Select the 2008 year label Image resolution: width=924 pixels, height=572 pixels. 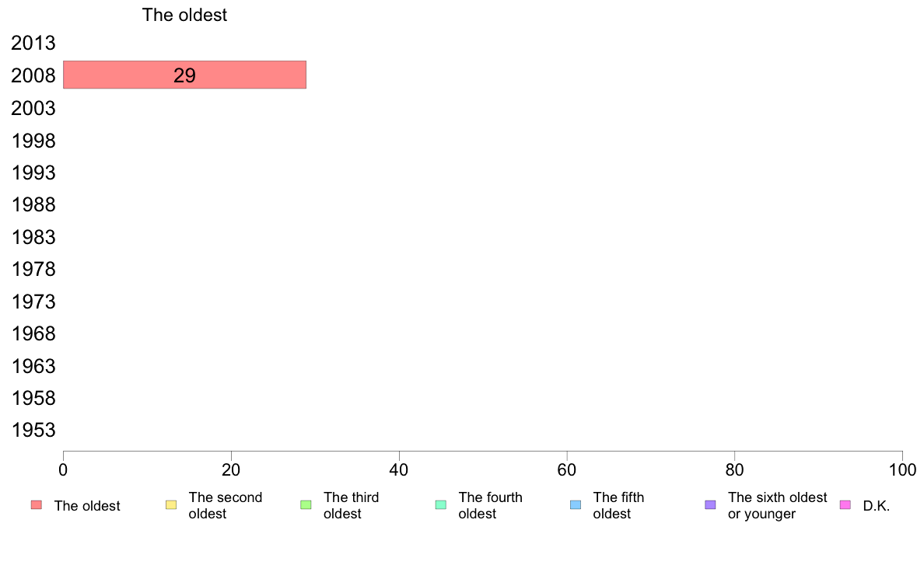point(33,75)
